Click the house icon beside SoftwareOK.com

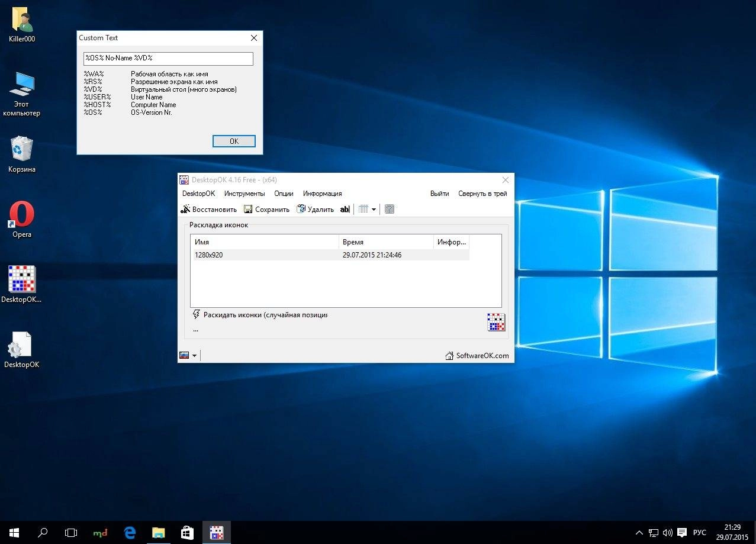click(x=449, y=356)
